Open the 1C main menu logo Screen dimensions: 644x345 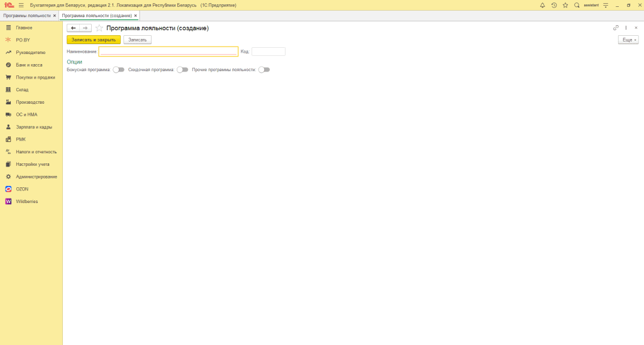click(x=9, y=5)
